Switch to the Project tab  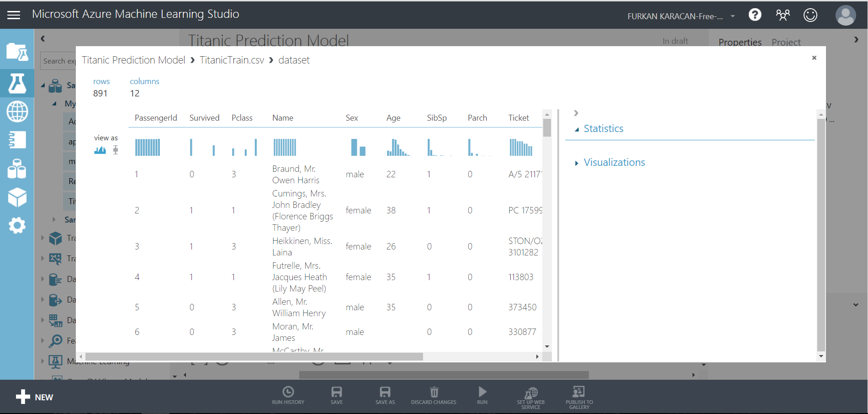point(786,42)
